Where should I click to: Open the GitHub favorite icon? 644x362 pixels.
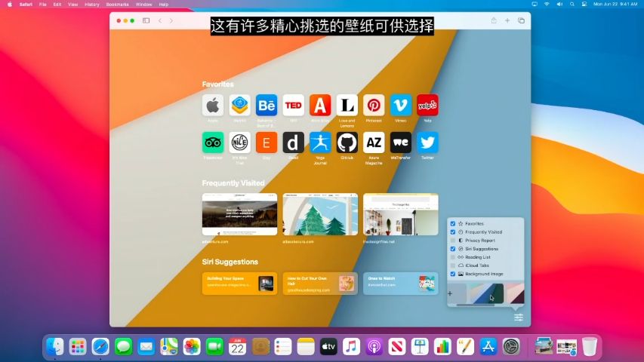click(x=347, y=143)
